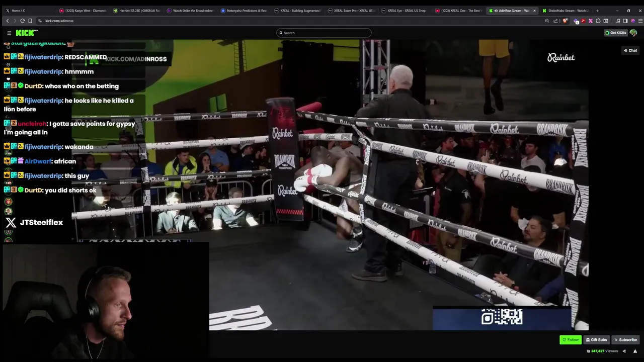Viewport: 644px width, 362px height.
Task: Bookmark this page with the bookmark icon
Action: click(x=30, y=21)
